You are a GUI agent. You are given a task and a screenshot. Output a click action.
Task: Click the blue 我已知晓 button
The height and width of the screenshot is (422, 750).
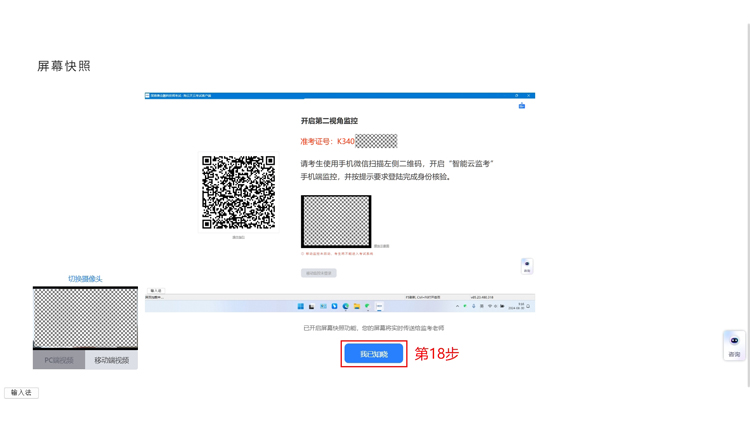374,354
